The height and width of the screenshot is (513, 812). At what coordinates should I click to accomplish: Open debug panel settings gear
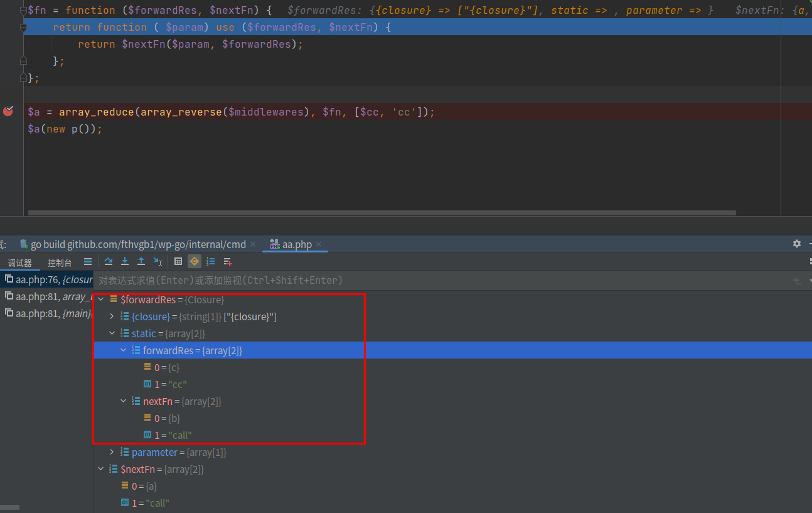(x=797, y=244)
